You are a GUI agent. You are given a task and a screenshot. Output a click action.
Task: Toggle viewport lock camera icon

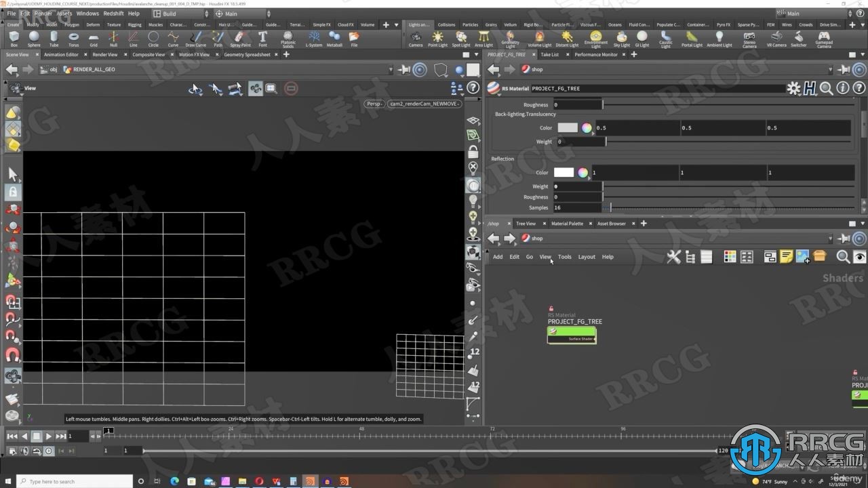(x=473, y=151)
